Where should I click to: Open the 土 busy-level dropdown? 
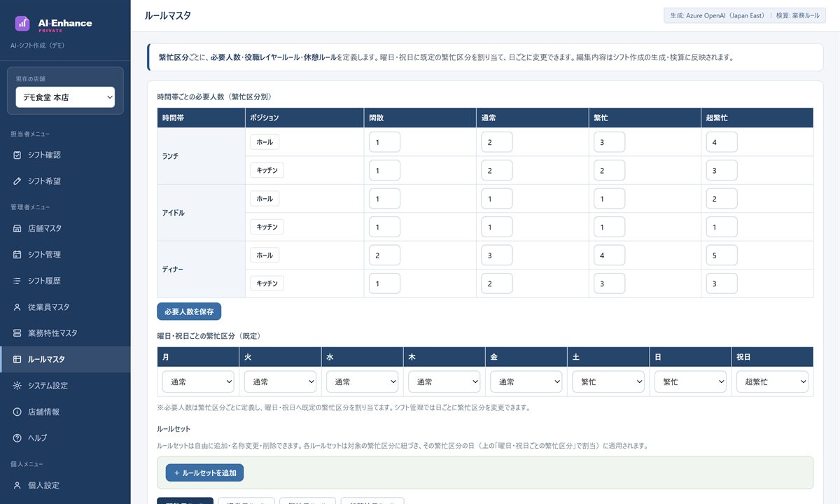608,381
